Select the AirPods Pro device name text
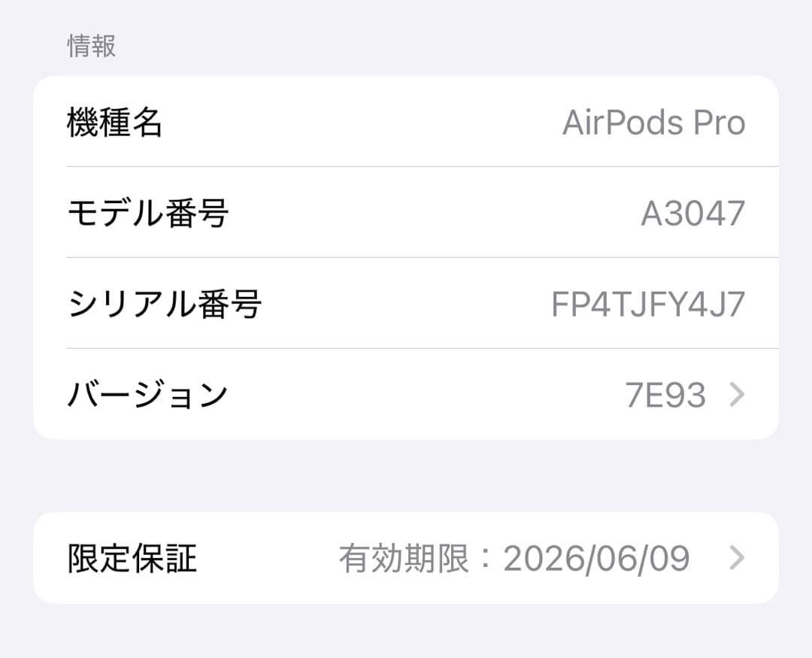This screenshot has width=812, height=658. click(x=653, y=122)
